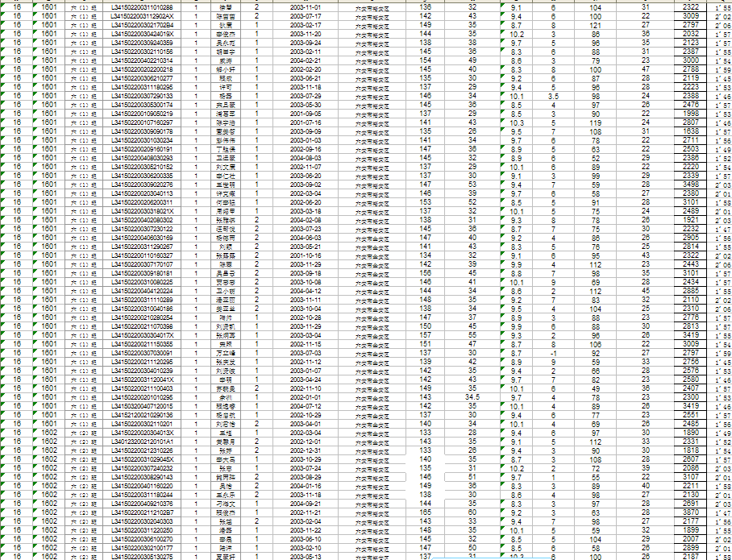Select the boxed cell with value 2711
The height and width of the screenshot is (560, 732).
click(x=690, y=140)
